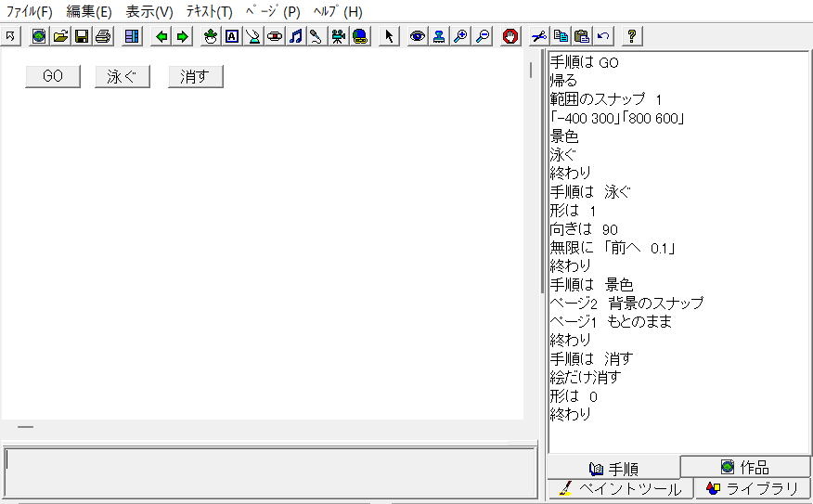
Task: Click the line 手順は 景色
Action: pyautogui.click(x=591, y=285)
